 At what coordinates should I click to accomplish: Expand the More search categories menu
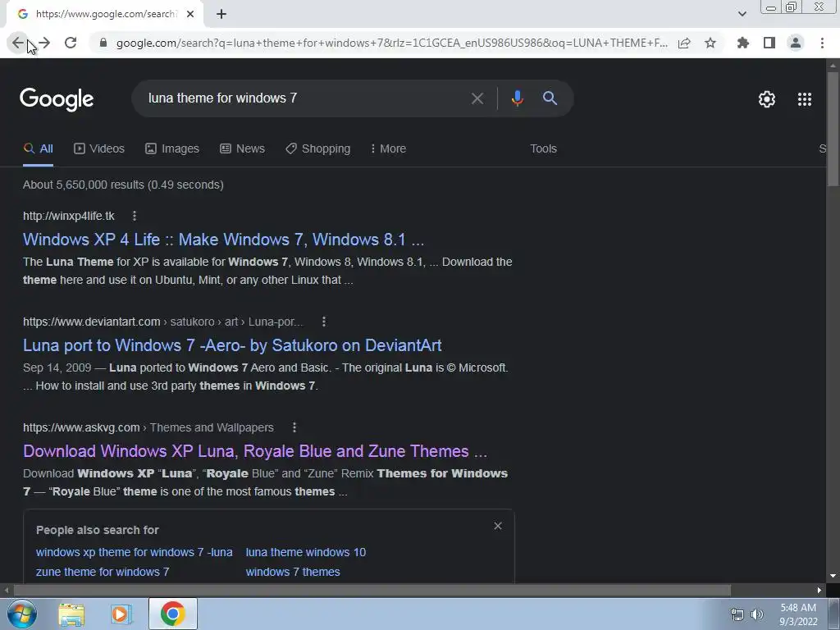click(x=388, y=149)
